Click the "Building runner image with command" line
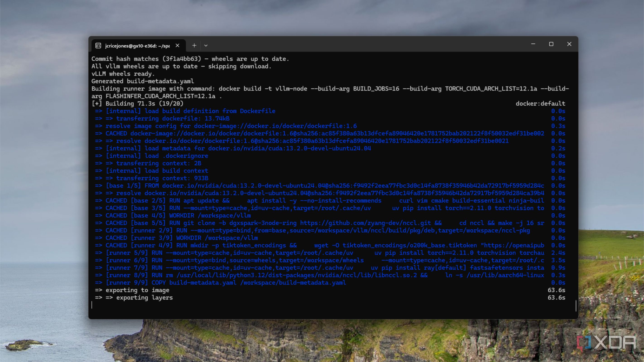644x362 pixels. click(x=330, y=93)
